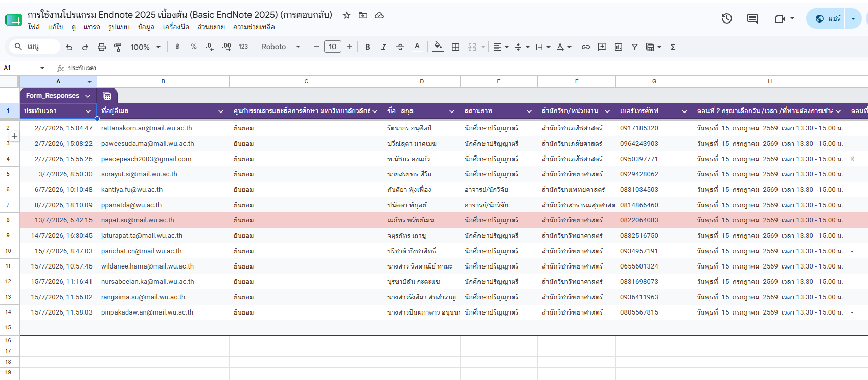Open the Roboto font dropdown

click(x=281, y=47)
